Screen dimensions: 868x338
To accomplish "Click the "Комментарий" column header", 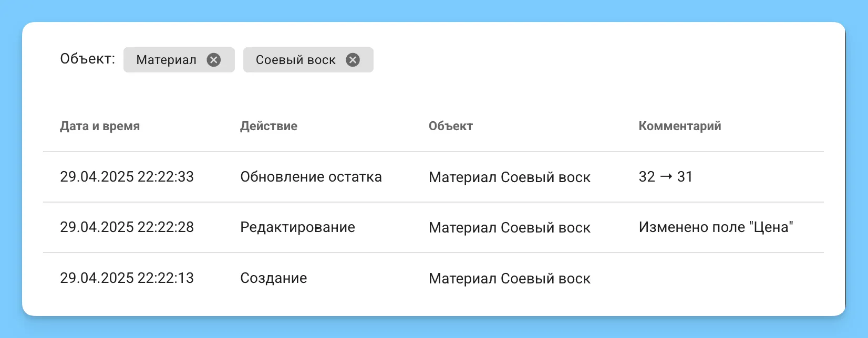I will [679, 126].
